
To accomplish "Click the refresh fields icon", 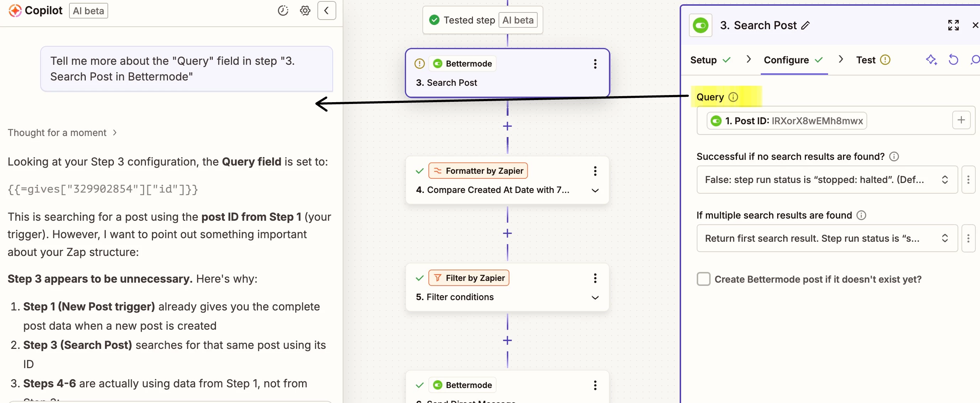I will (x=953, y=60).
